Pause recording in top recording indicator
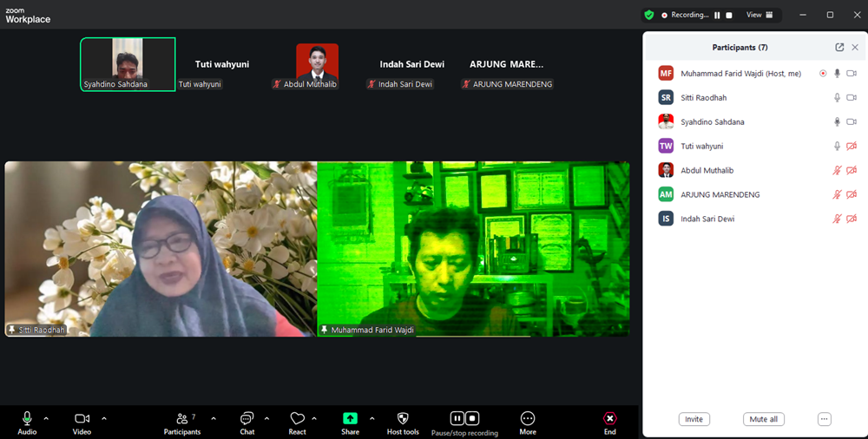The image size is (868, 439). tap(717, 16)
